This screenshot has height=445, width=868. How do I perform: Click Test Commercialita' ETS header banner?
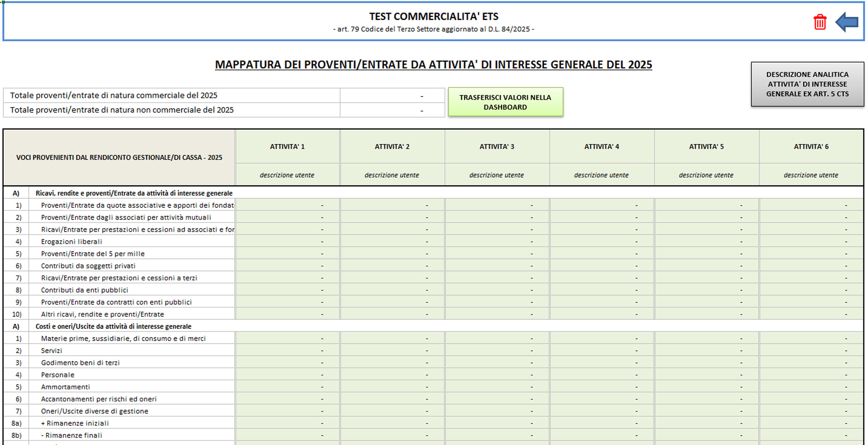433,17
